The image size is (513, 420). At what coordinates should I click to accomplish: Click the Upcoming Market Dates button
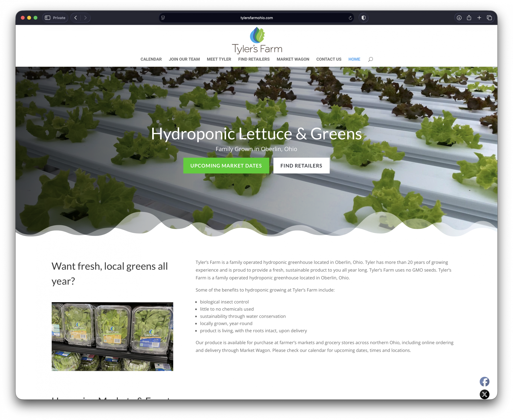coord(226,166)
